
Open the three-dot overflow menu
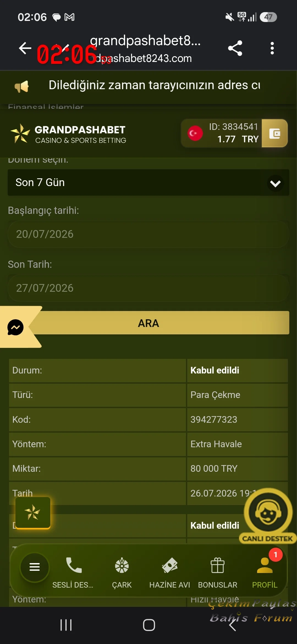(272, 48)
